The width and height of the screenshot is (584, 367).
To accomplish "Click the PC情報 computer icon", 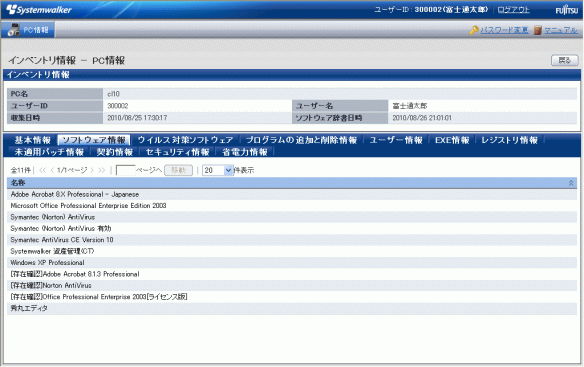I will [13, 30].
